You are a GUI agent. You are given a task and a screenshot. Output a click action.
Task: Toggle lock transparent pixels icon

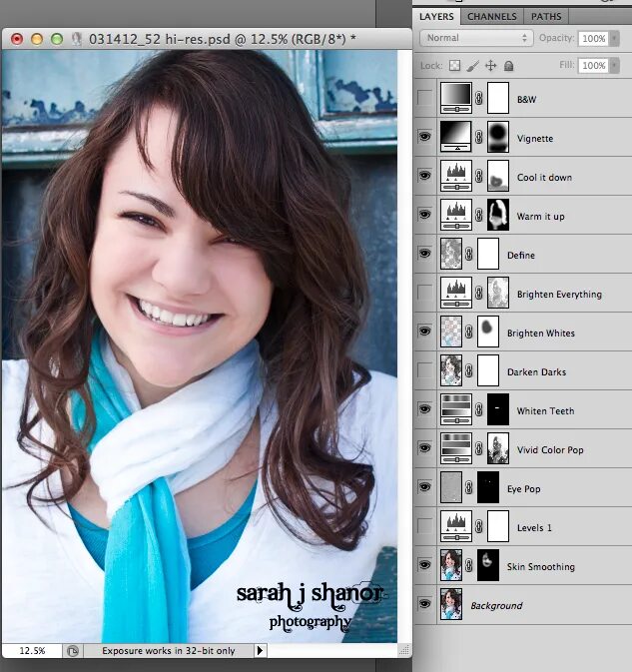point(454,66)
